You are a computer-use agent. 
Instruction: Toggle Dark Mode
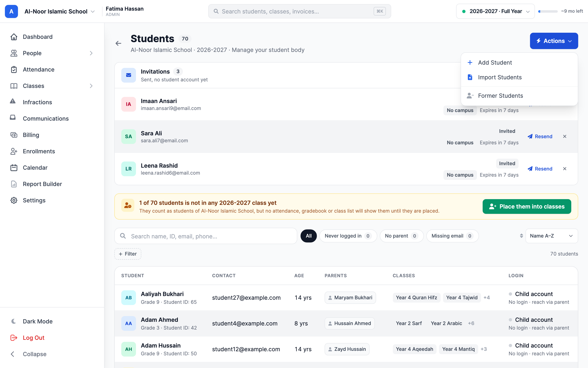pyautogui.click(x=32, y=321)
